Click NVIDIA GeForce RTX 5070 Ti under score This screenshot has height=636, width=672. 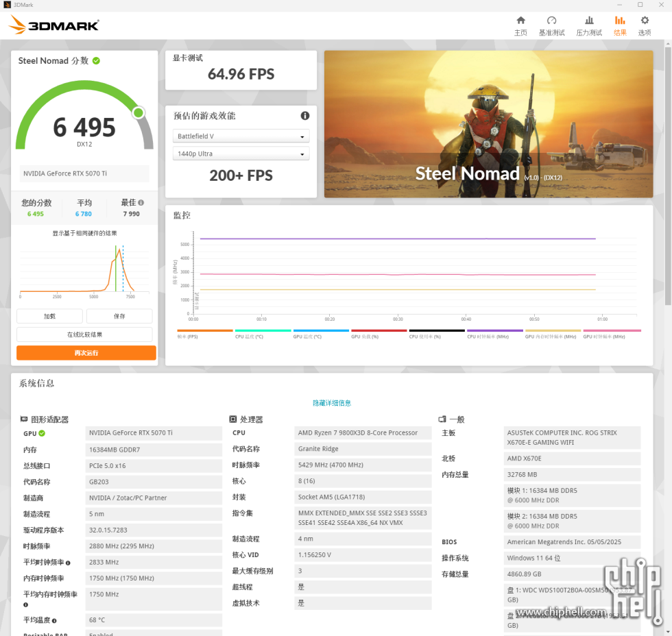click(84, 173)
